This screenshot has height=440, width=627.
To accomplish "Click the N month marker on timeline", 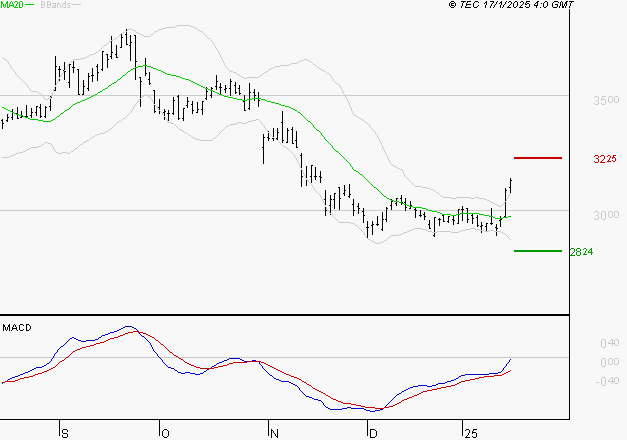I will 274,433.
